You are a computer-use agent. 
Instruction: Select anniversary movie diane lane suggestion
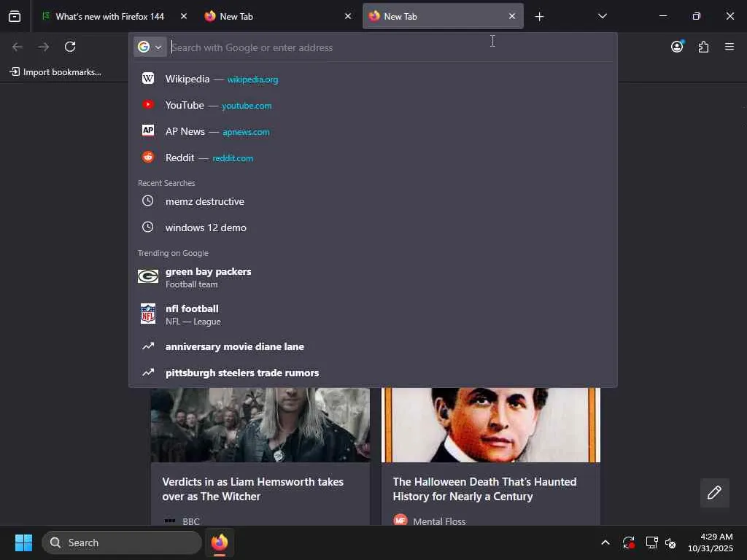tap(373, 346)
